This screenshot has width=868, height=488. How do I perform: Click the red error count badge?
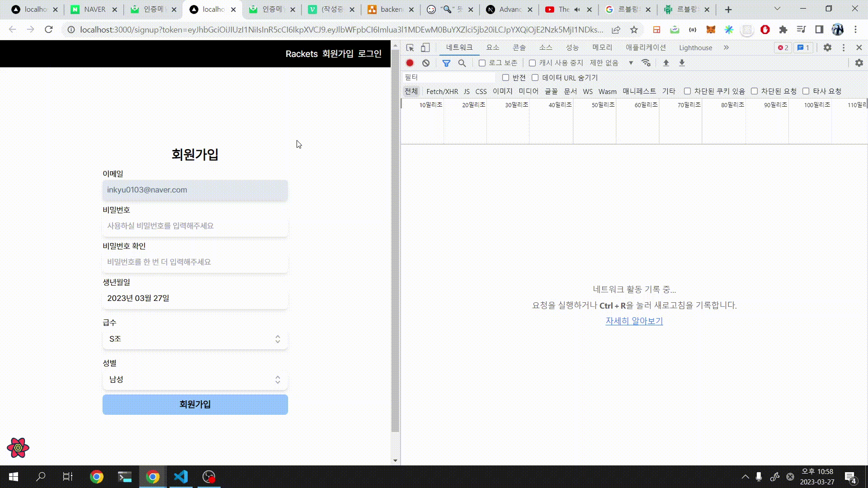(783, 47)
